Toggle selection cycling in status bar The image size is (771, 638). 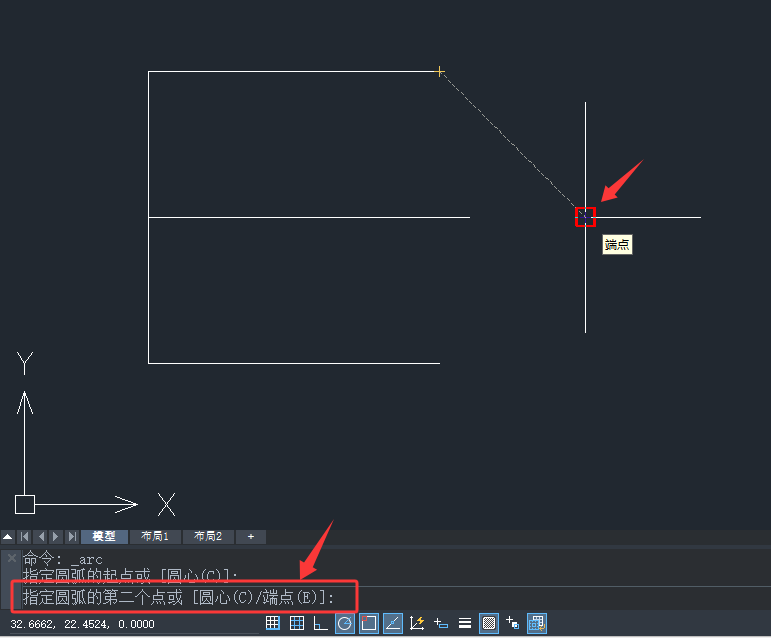click(x=513, y=623)
